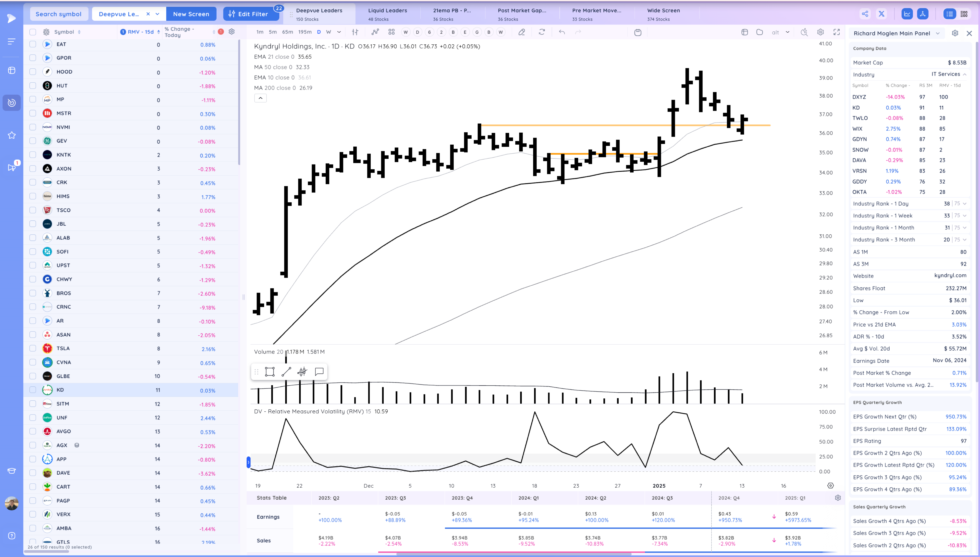
Task: Open favorites star in left sidebar
Action: [x=12, y=135]
